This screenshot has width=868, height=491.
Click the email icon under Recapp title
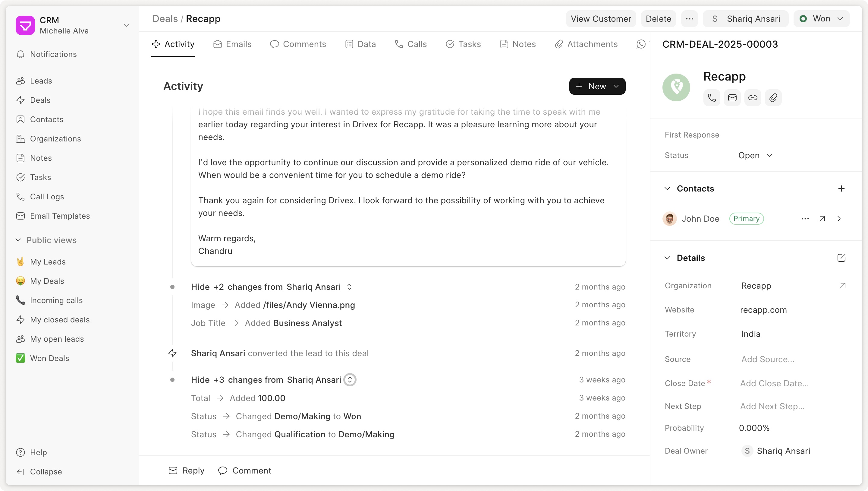pos(732,98)
